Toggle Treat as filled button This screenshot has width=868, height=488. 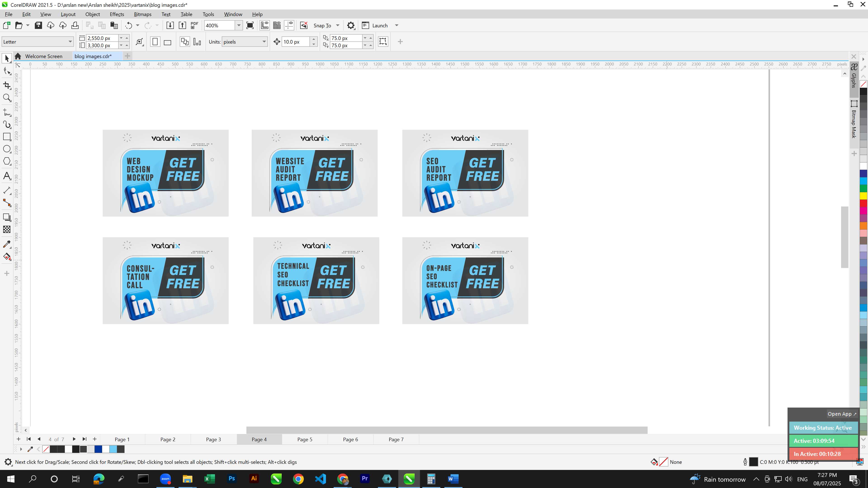[383, 41]
